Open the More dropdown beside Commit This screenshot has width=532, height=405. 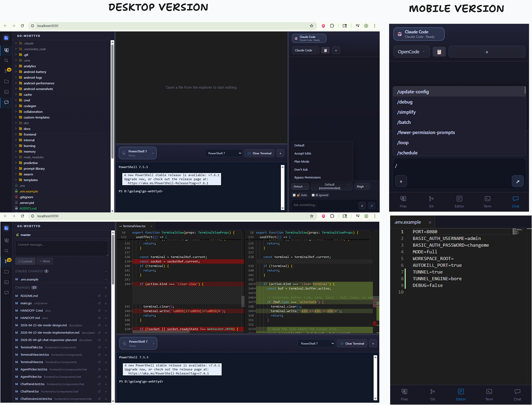tap(45, 261)
